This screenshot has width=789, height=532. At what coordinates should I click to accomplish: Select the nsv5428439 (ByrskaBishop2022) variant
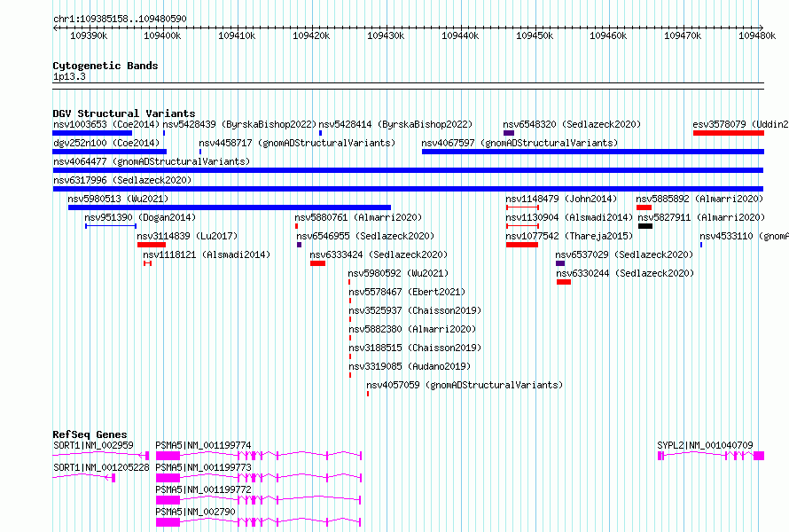click(239, 124)
